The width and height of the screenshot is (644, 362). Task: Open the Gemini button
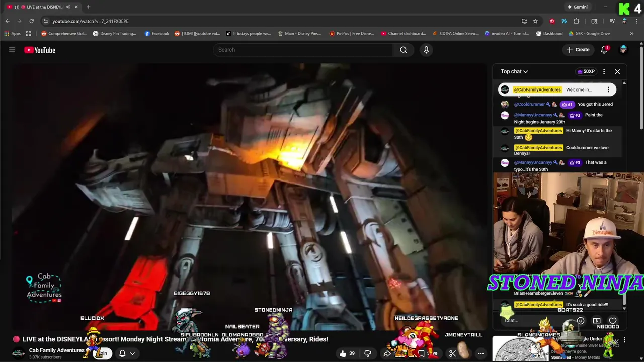click(577, 7)
